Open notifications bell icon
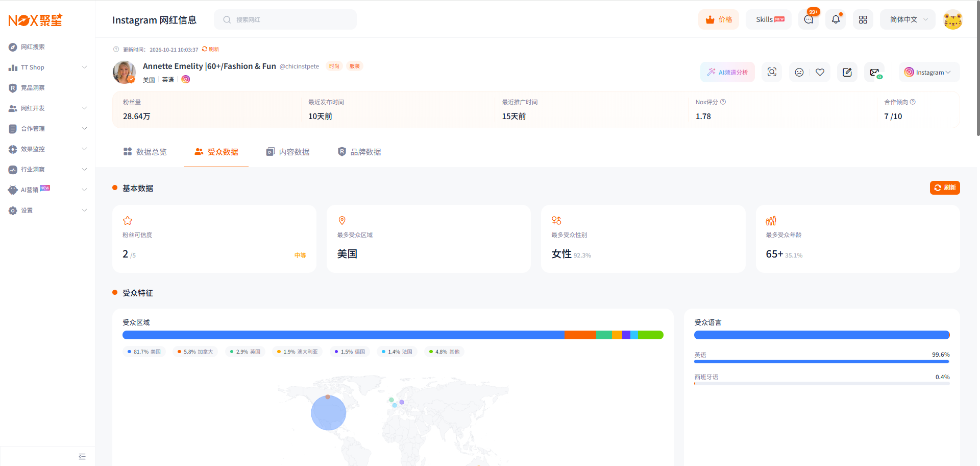This screenshot has height=466, width=980. click(x=836, y=19)
